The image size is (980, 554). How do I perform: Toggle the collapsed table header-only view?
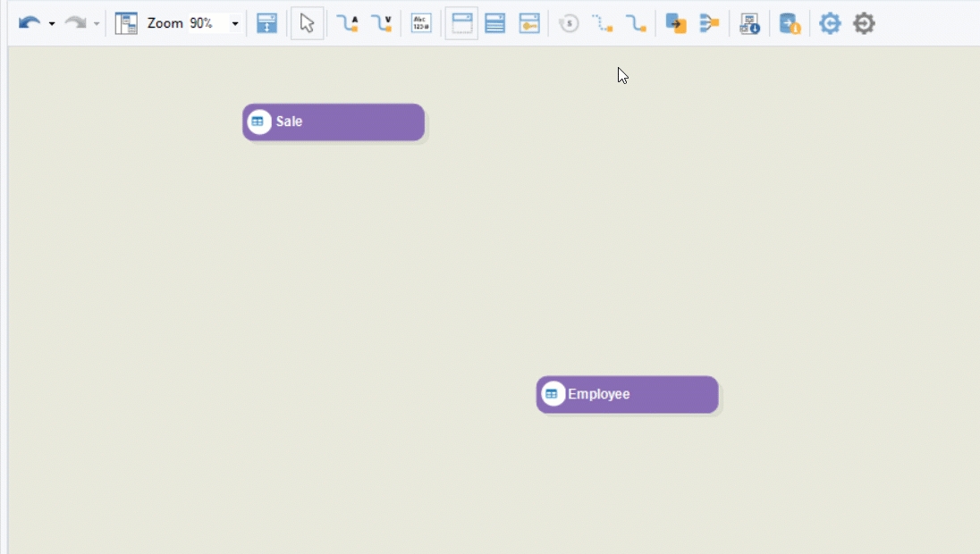tap(461, 23)
